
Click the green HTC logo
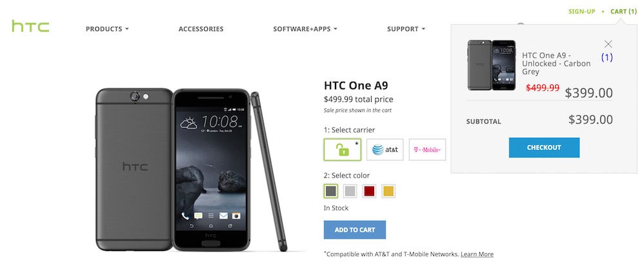tap(30, 26)
